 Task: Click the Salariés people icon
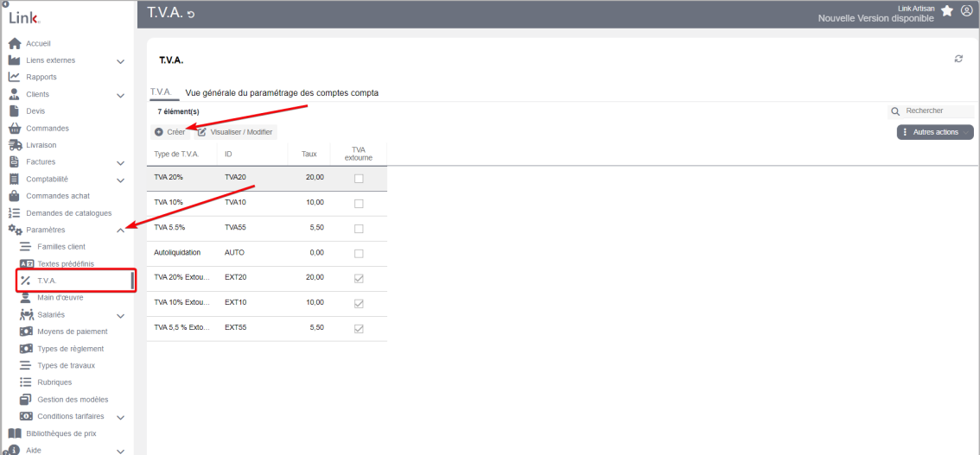[26, 314]
